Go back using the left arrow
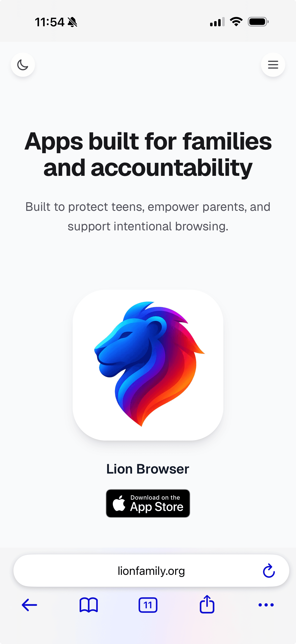 point(29,605)
